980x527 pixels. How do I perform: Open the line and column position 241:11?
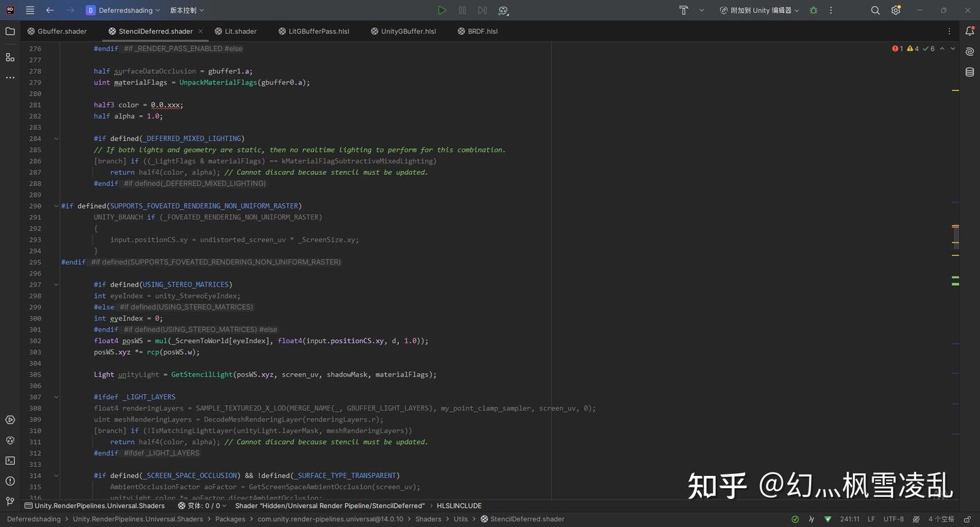pyautogui.click(x=849, y=519)
